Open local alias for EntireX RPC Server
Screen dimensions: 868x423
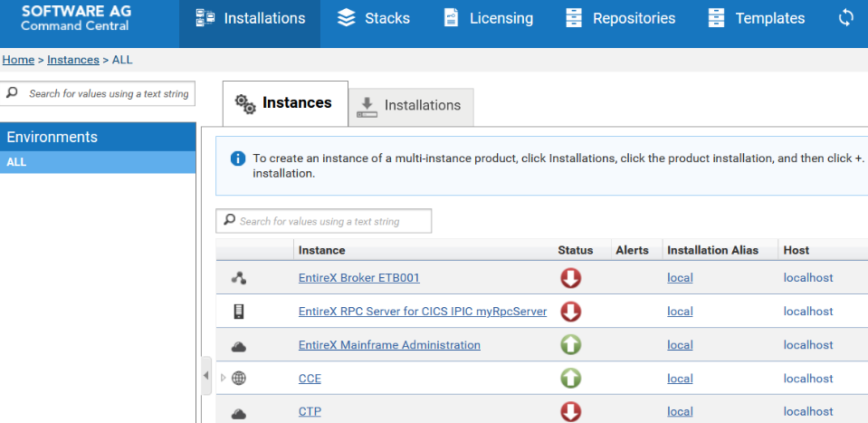tap(680, 312)
